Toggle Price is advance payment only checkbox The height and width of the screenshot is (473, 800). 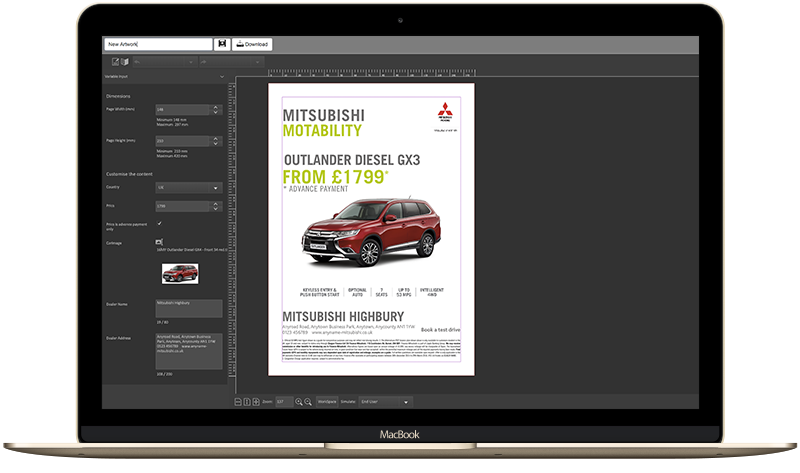pyautogui.click(x=159, y=223)
